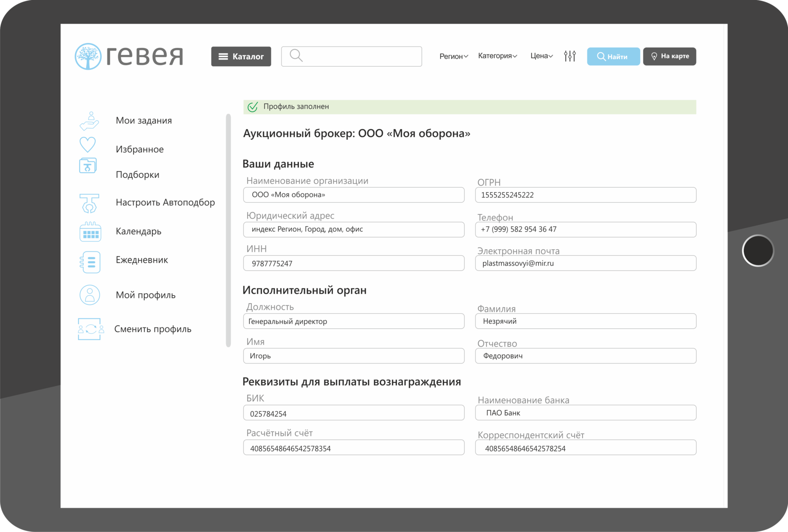
Task: Click the Должность field
Action: click(x=354, y=321)
